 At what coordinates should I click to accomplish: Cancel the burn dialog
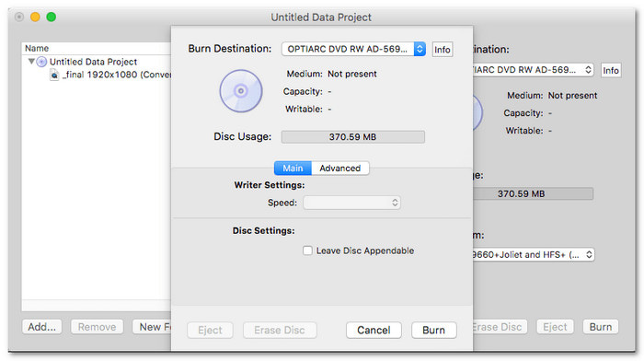point(374,331)
